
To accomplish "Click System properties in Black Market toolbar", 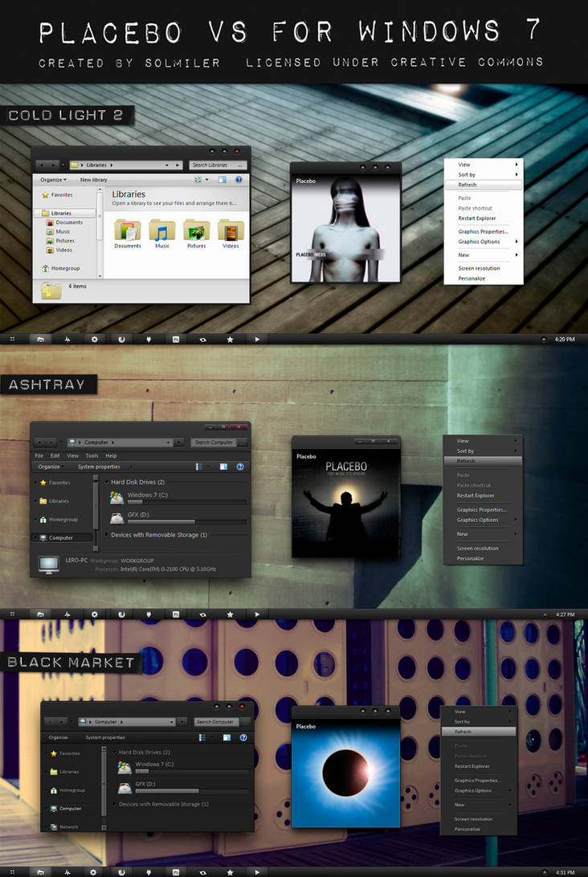I will pyautogui.click(x=105, y=737).
